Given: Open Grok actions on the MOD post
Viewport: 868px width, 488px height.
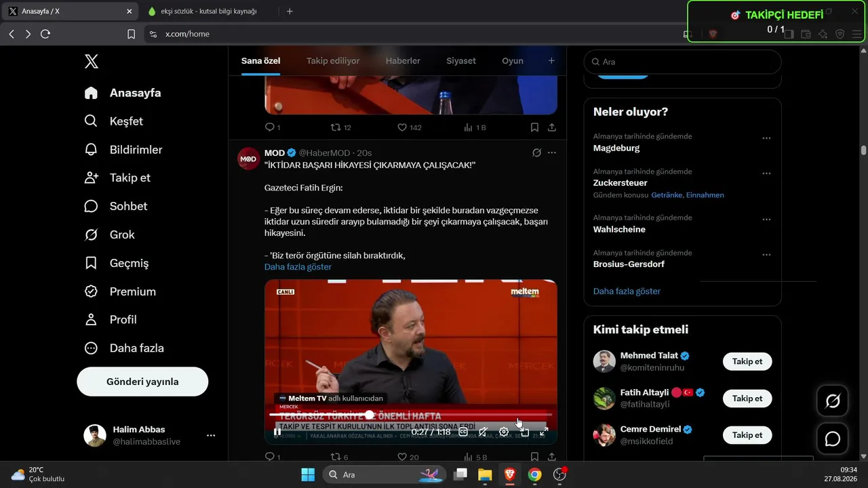Looking at the screenshot, I should point(536,153).
